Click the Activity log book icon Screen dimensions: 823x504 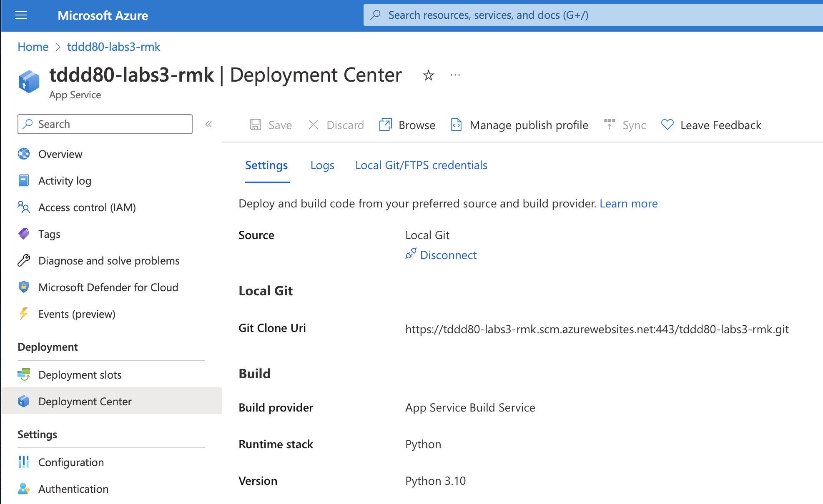(24, 180)
